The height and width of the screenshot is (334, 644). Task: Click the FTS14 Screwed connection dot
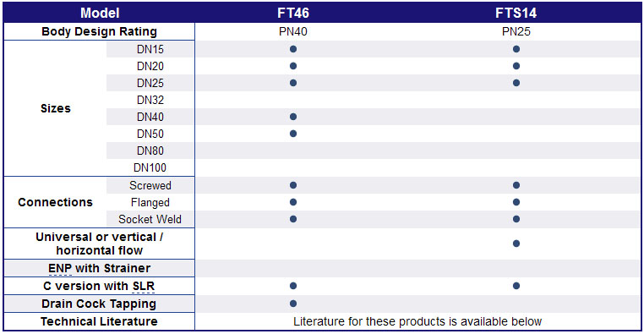click(516, 185)
